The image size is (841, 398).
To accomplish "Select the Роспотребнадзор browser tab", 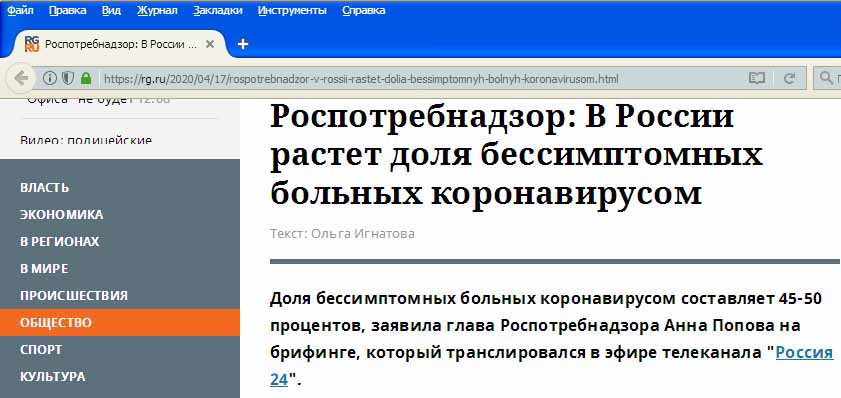I will (121, 44).
